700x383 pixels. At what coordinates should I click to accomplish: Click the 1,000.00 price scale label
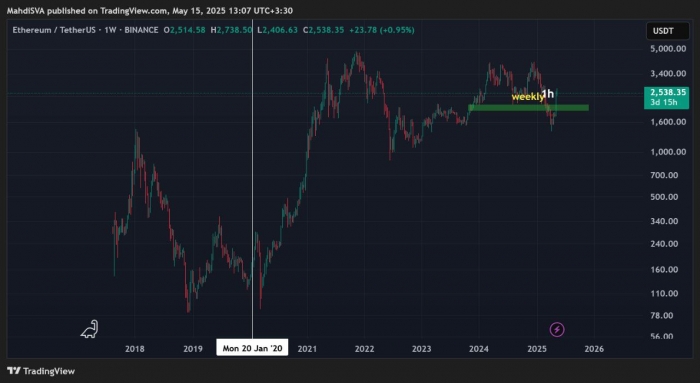[668, 152]
